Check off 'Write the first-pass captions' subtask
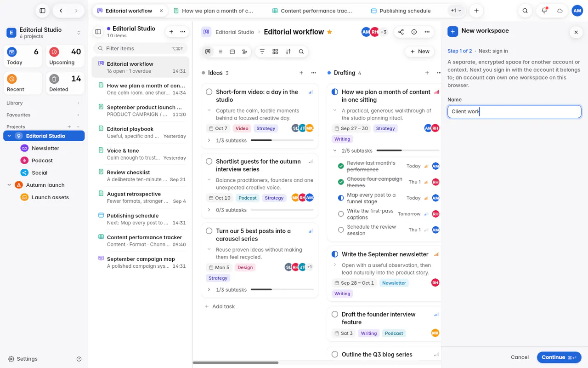The height and width of the screenshot is (368, 588). point(341,214)
